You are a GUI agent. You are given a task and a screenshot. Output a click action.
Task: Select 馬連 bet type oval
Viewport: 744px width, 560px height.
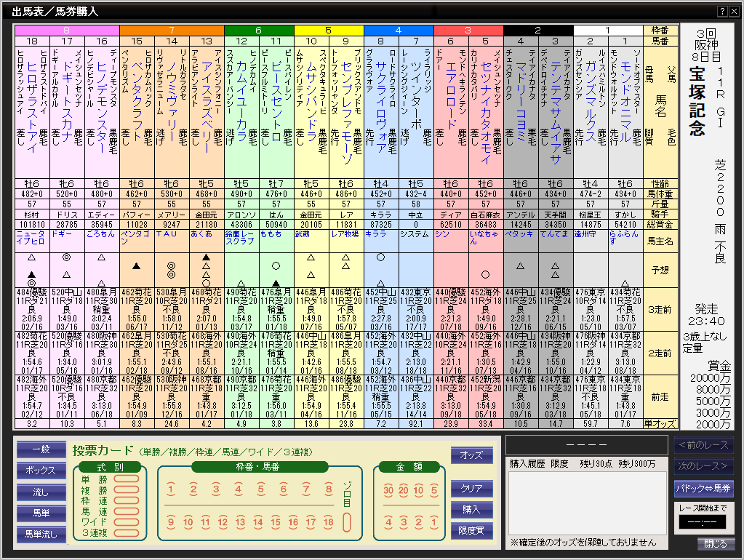(127, 511)
